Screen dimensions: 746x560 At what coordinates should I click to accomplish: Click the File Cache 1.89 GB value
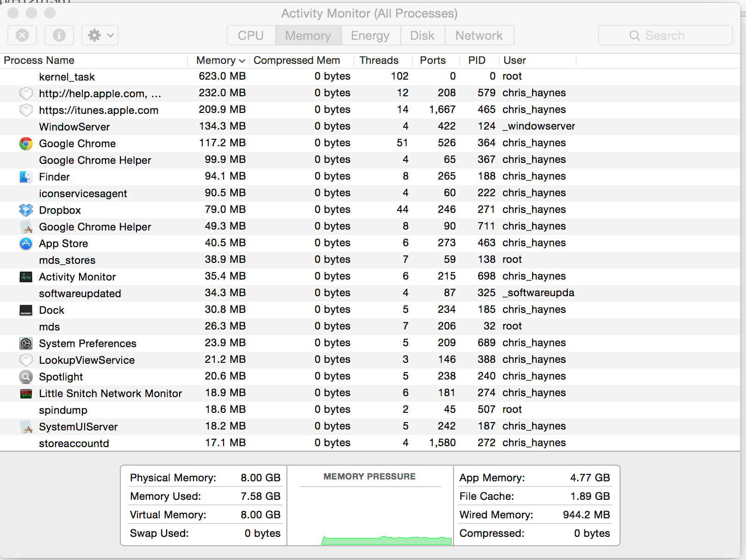coord(590,496)
